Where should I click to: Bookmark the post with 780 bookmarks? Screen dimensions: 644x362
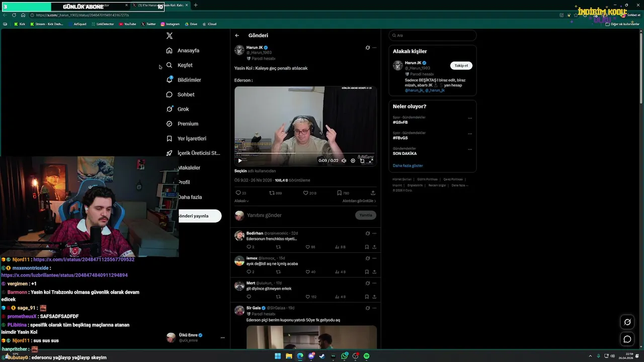[x=343, y=193]
